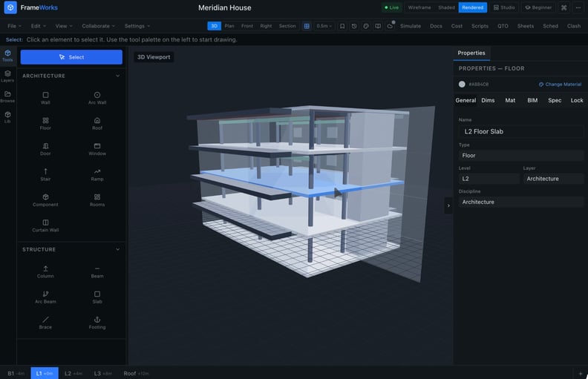Switch the view to Right
This screenshot has width=588, height=379.
[266, 26]
